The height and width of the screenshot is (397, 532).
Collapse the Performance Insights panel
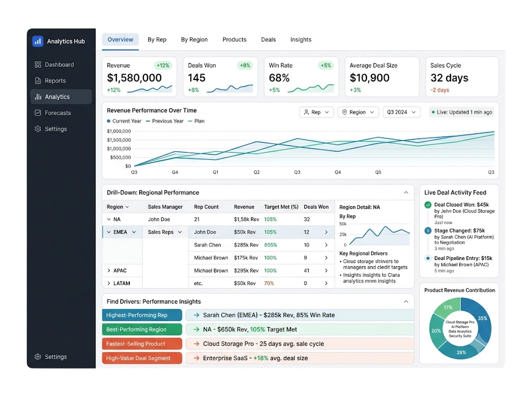[x=406, y=302]
